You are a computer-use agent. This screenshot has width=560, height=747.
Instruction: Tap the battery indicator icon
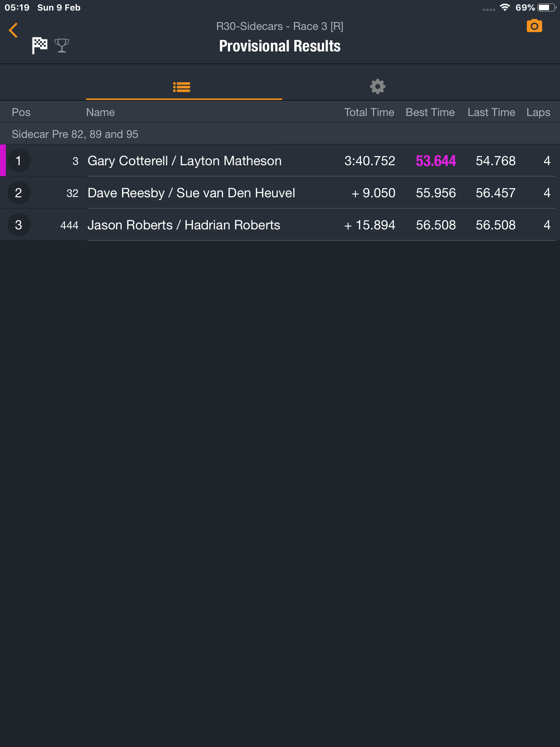[x=547, y=7]
